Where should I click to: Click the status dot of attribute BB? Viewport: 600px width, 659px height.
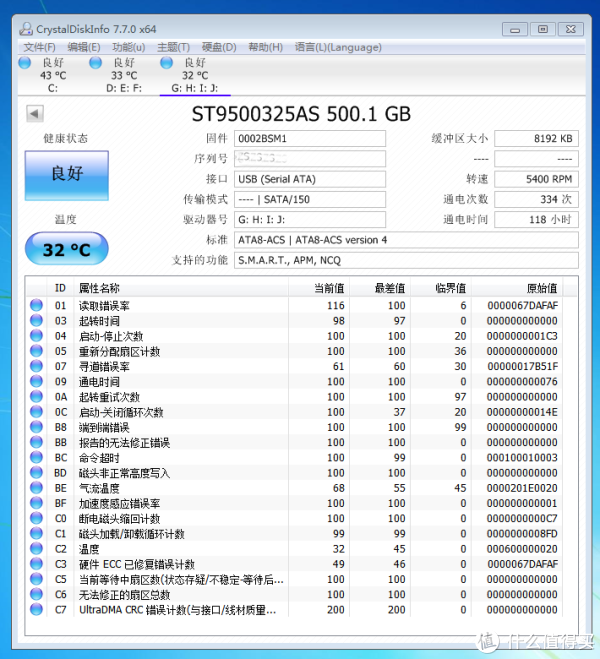pos(37,442)
